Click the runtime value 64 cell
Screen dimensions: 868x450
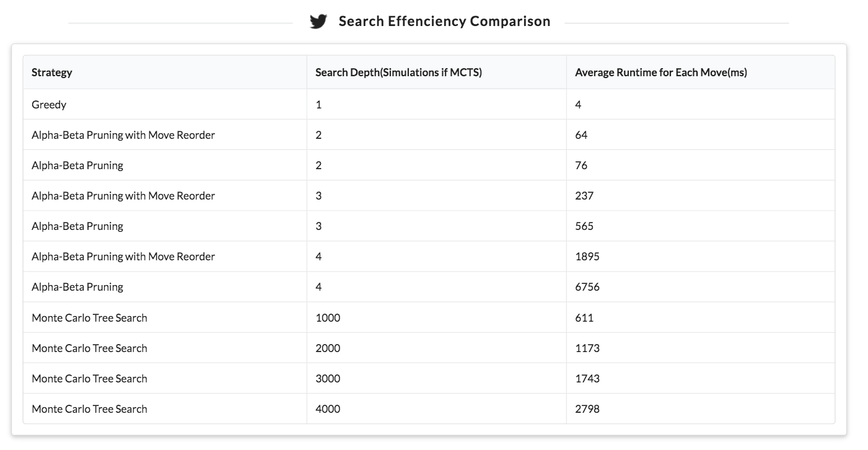point(581,135)
